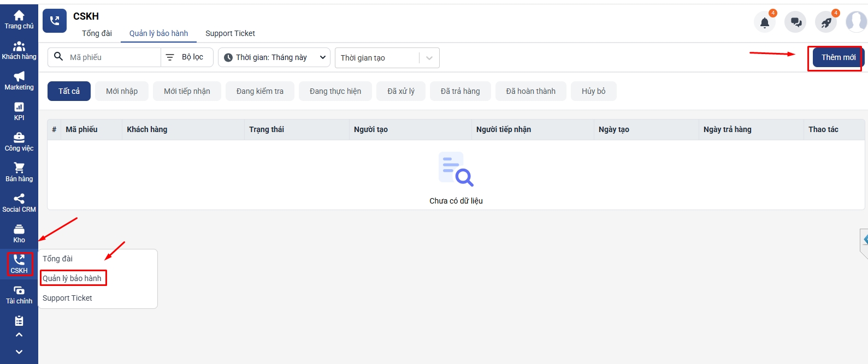
Task: Open Khách hàng customers module
Action: (x=19, y=50)
